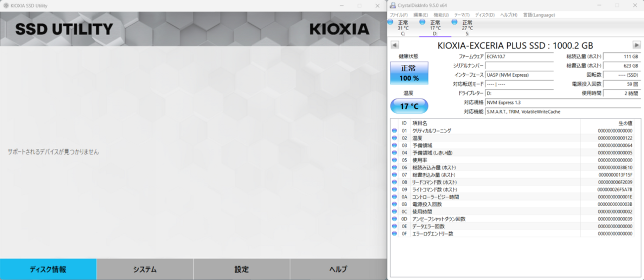The image size is (644, 280).
Task: Switch to 設定 tab in SSD Utility
Action: click(241, 269)
